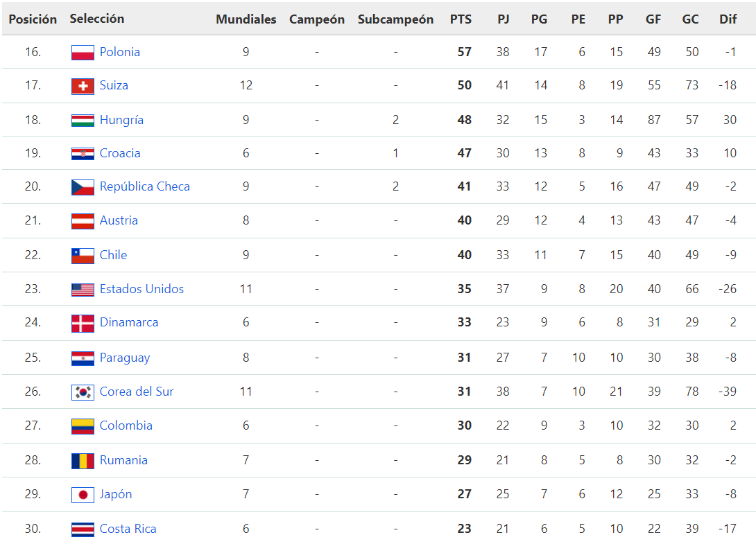This screenshot has width=756, height=544.
Task: Click the Dif column header
Action: pyautogui.click(x=728, y=19)
